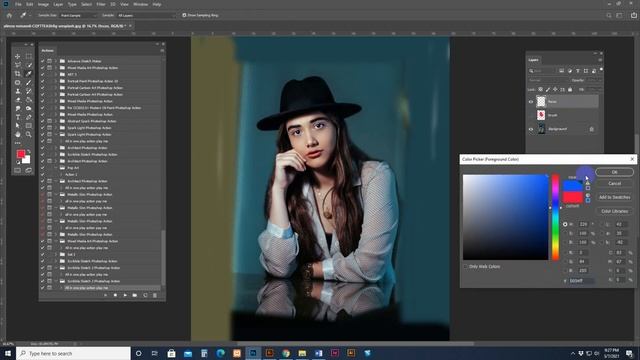Screen dimensions: 640x360
Task: Select the H hue radio button
Action: (x=565, y=224)
